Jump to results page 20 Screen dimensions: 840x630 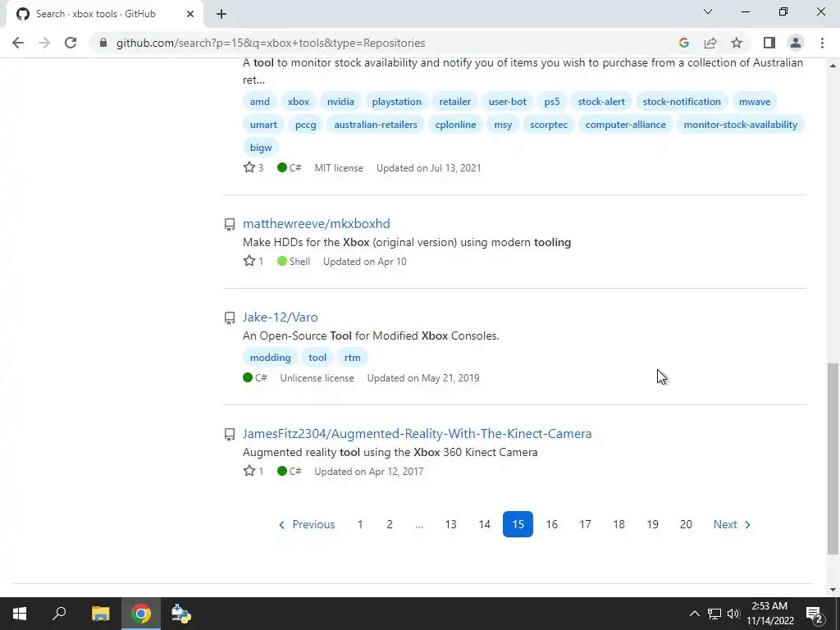pos(686,524)
